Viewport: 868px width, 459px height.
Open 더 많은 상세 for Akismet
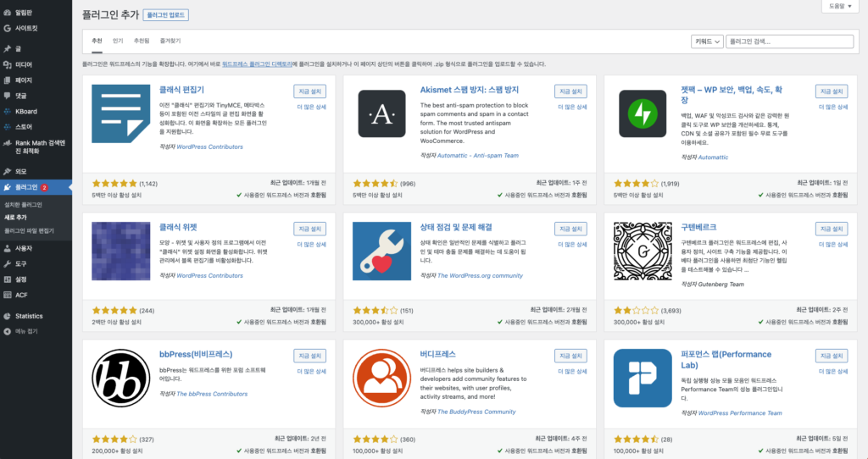572,107
